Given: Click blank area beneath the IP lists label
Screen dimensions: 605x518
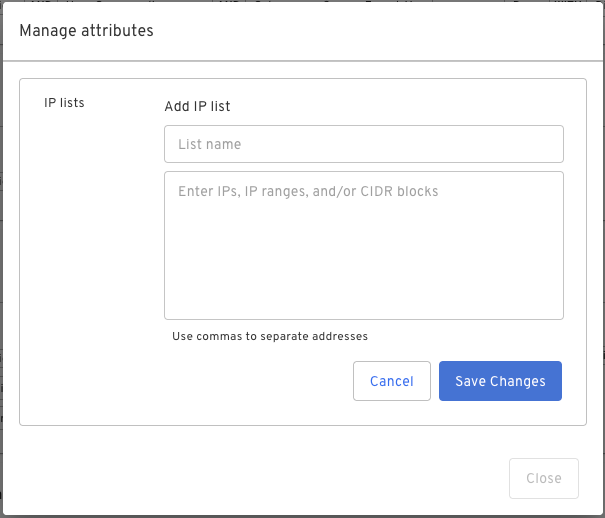Looking at the screenshot, I should (80, 250).
